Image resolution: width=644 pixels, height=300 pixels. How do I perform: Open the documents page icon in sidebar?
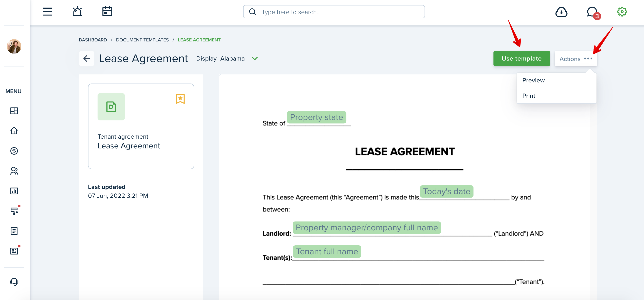pos(14,231)
